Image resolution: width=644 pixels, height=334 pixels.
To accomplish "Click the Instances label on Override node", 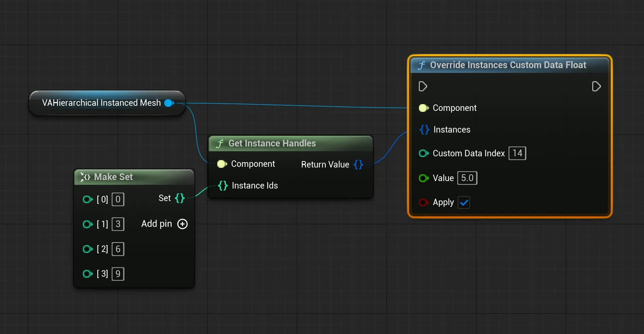I will [x=452, y=130].
